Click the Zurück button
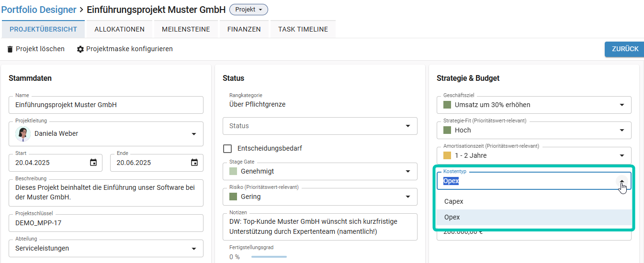Screen dimensions: 644x263 tap(624, 49)
